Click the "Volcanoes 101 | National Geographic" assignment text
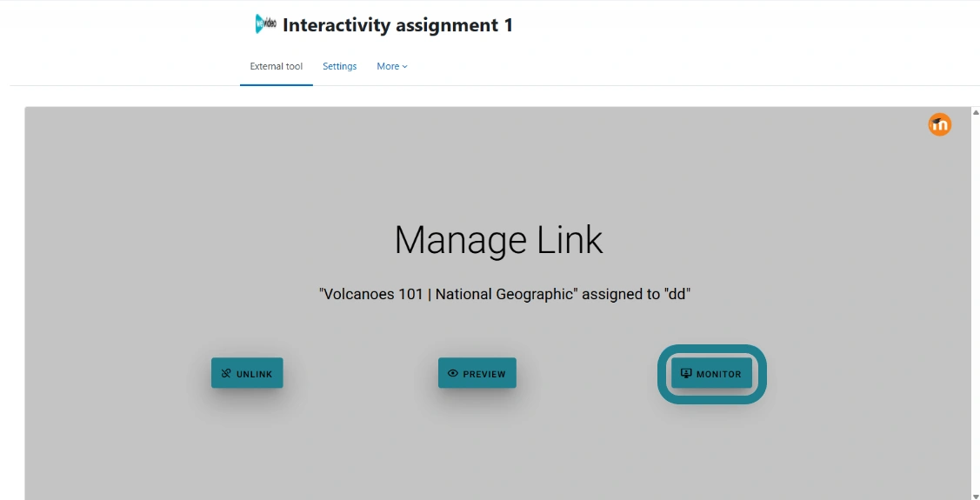Screen dimensions: 980x500 coord(504,294)
